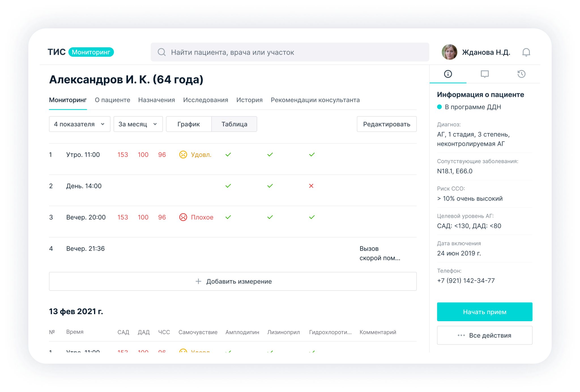
Task: Click the plus icon in Добавить измерение
Action: point(199,281)
